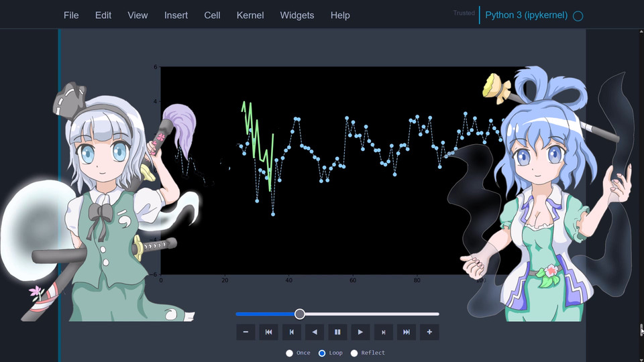
Task: Open the Widgets menu
Action: click(x=297, y=15)
